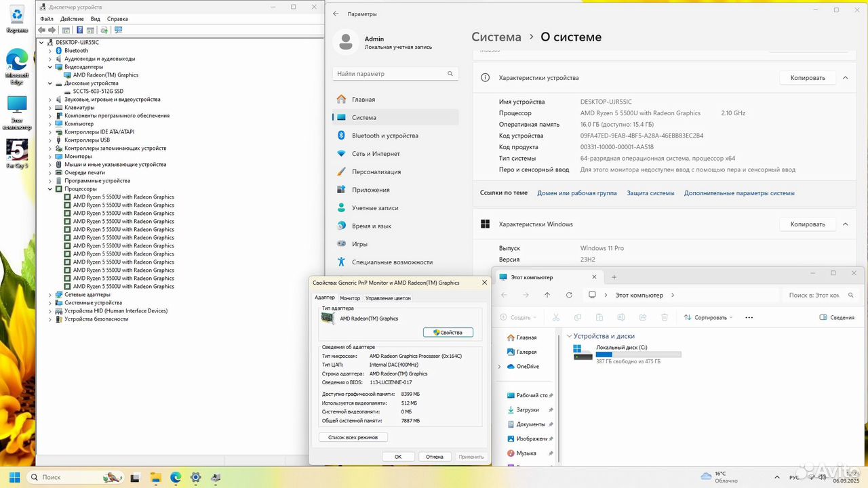
Task: Click the weather widget showing 16°C
Action: click(718, 477)
